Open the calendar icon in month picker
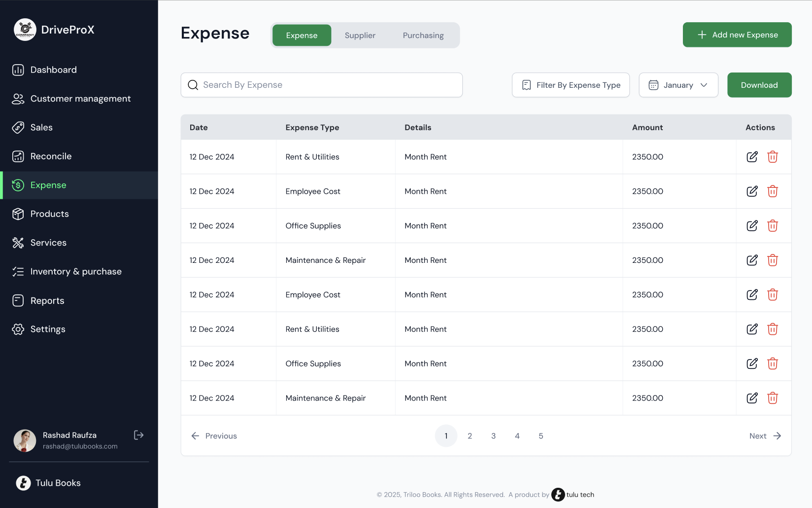 point(653,85)
